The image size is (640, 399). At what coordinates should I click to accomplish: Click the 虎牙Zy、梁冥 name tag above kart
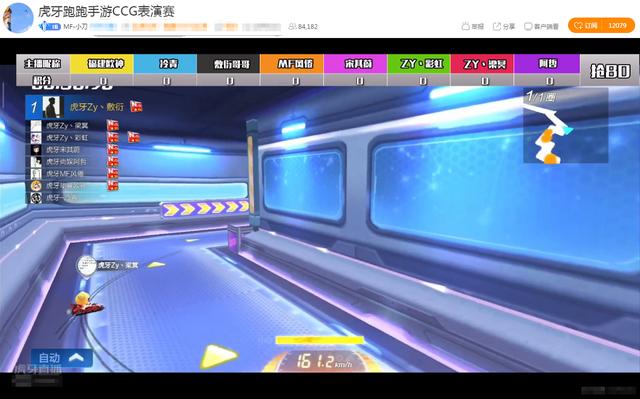[x=118, y=265]
